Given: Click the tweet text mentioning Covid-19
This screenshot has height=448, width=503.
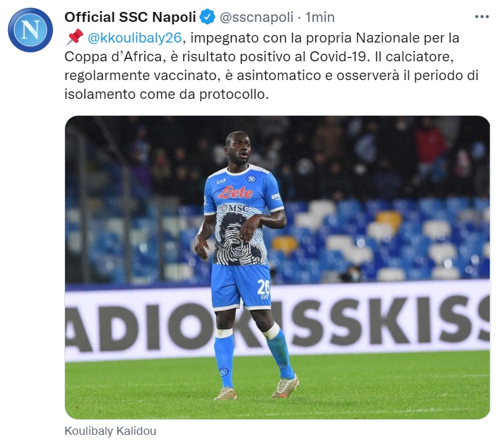Looking at the screenshot, I should click(271, 66).
